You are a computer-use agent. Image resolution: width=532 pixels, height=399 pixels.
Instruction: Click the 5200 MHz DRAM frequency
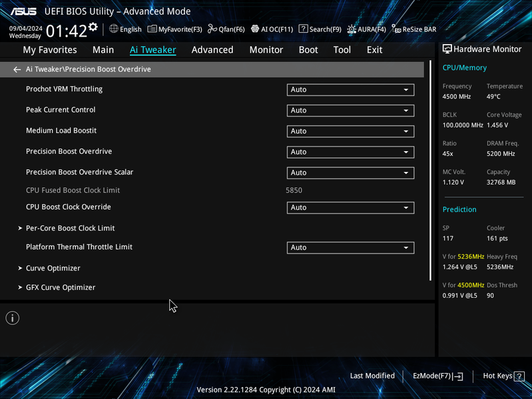click(501, 154)
